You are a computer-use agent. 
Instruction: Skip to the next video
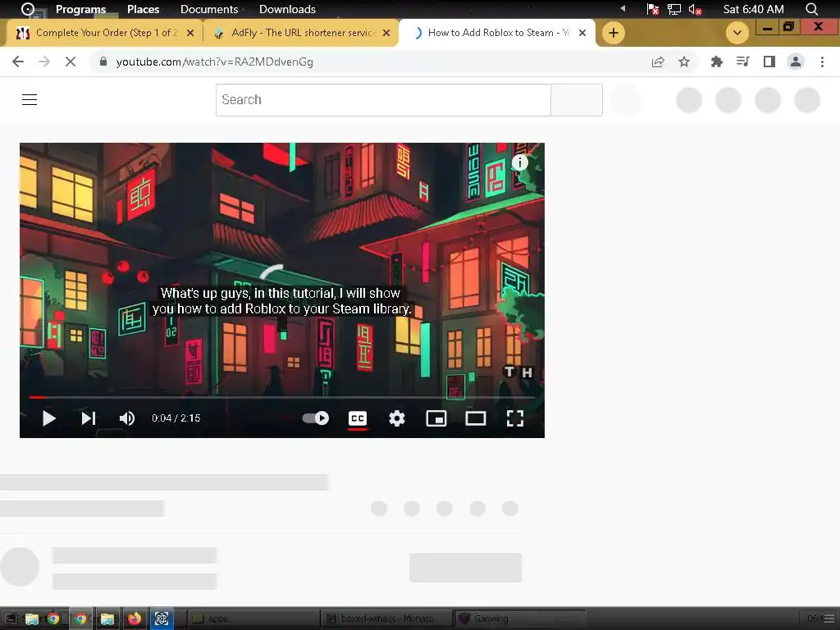tap(89, 418)
